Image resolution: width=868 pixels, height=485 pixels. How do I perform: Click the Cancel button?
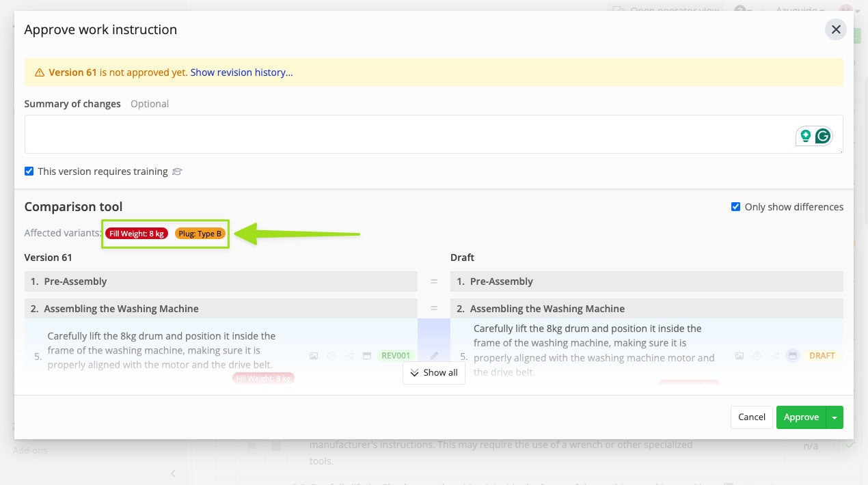click(751, 417)
